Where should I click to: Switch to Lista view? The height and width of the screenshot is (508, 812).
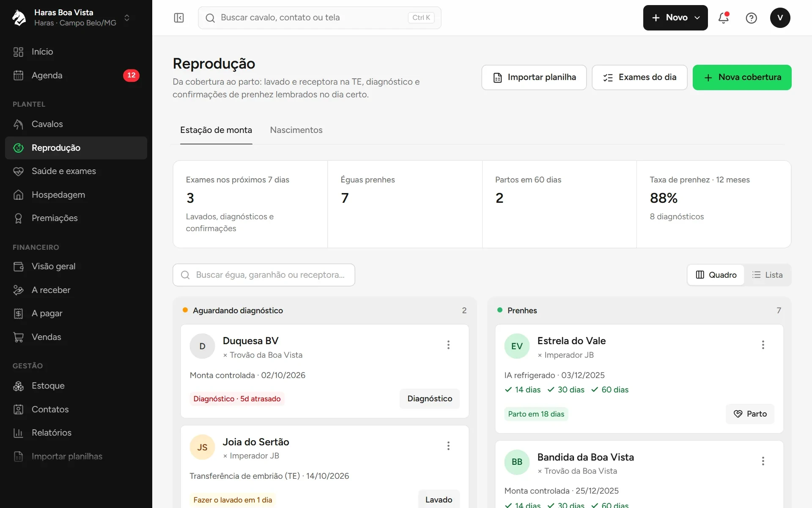pos(767,275)
